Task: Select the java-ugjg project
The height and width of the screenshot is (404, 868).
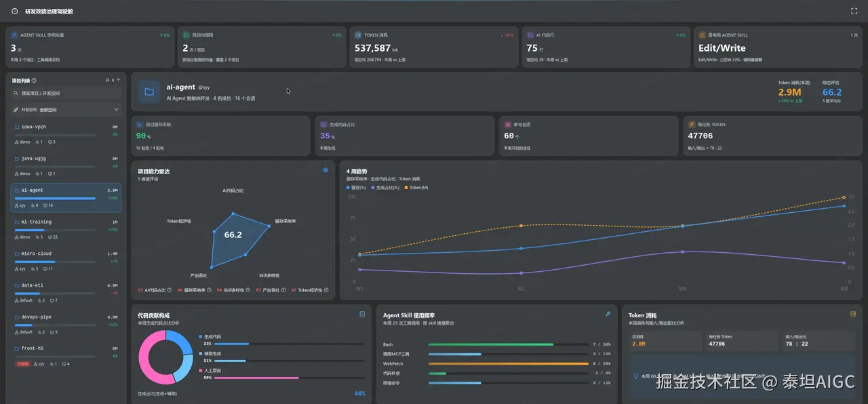Action: pyautogui.click(x=66, y=165)
